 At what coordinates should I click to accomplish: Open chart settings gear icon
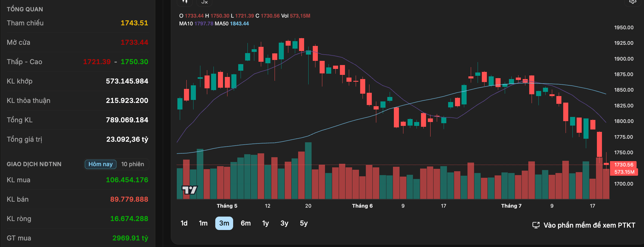tap(633, 1)
